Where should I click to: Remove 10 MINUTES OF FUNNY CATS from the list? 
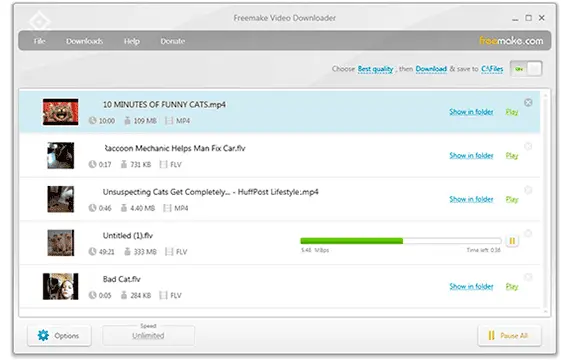528,103
